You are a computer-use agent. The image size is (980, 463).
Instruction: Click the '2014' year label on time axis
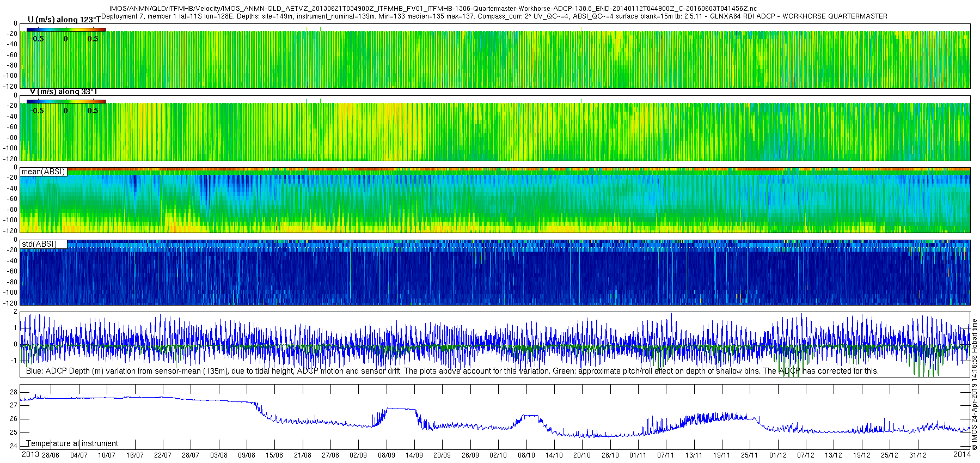click(x=962, y=454)
